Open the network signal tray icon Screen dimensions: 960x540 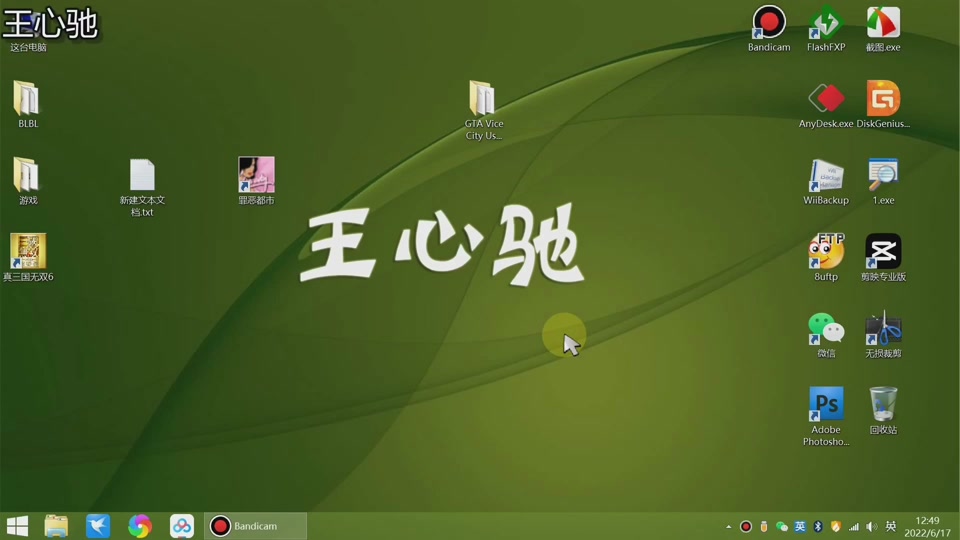coord(853,527)
